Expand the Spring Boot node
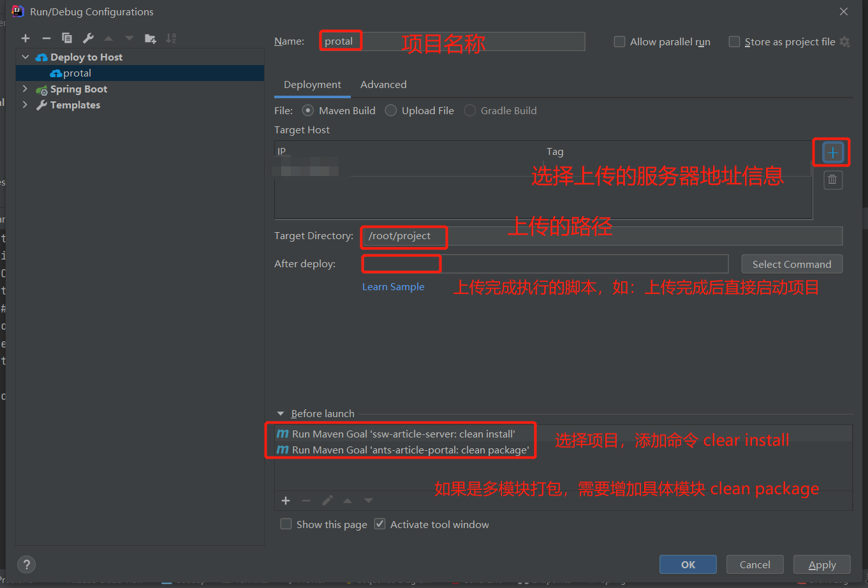Image resolution: width=868 pixels, height=588 pixels. [x=26, y=89]
